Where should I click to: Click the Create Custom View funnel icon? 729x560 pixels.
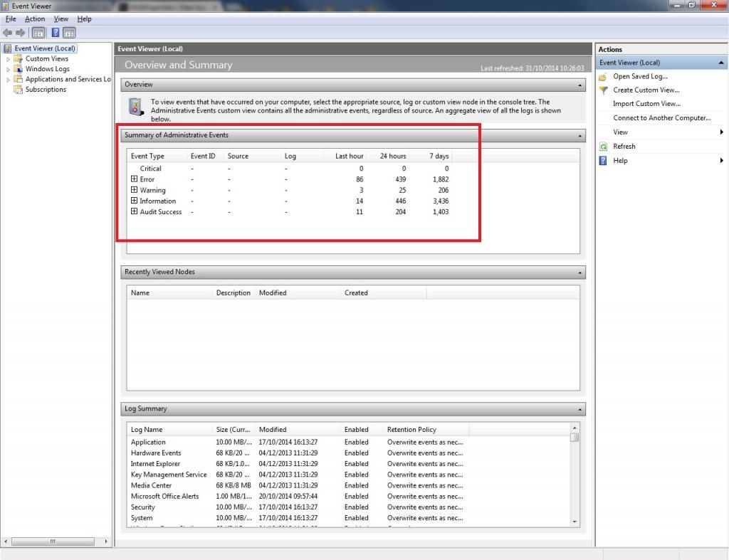[x=603, y=90]
